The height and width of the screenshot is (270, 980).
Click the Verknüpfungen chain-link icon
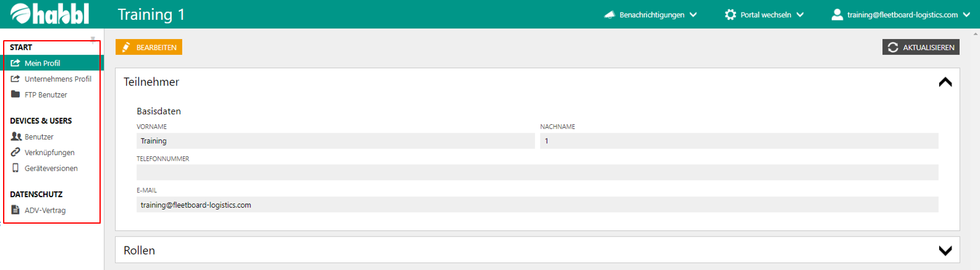[x=15, y=153]
